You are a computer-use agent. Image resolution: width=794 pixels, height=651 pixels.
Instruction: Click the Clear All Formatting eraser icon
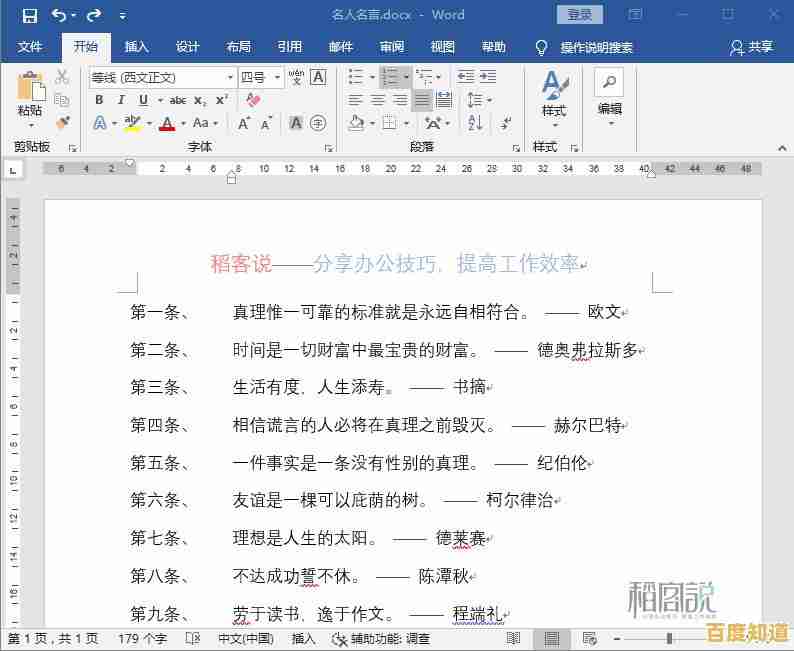pyautogui.click(x=252, y=100)
